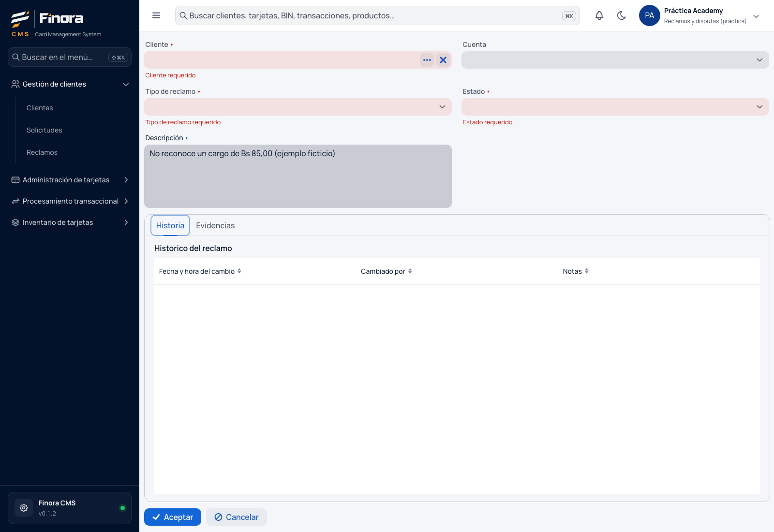
Task: Expand Administración de tarjetas menu
Action: 126,180
